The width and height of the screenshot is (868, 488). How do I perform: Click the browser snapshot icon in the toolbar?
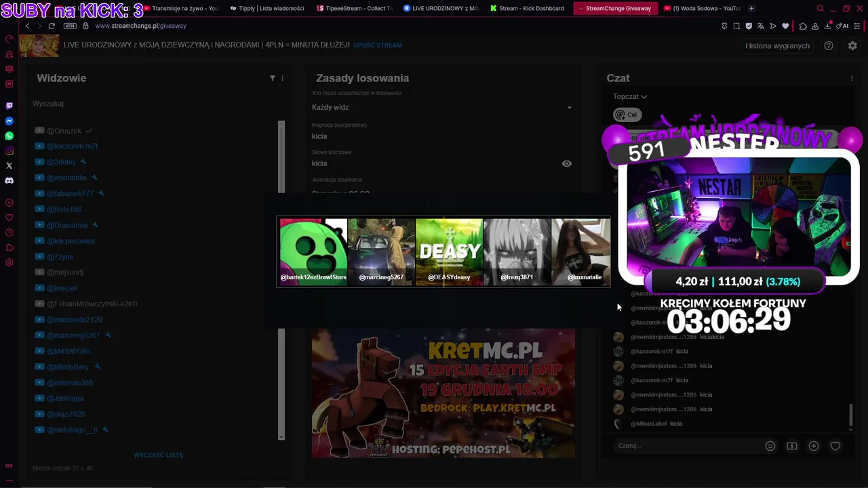click(736, 26)
